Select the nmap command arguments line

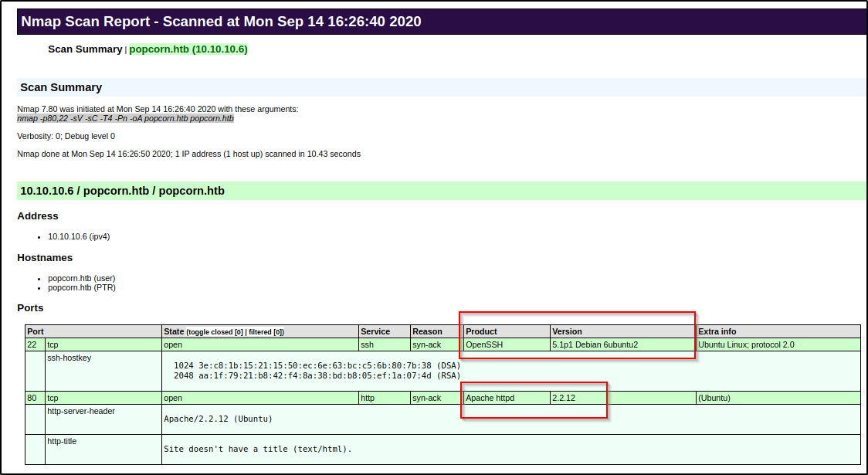(125, 118)
